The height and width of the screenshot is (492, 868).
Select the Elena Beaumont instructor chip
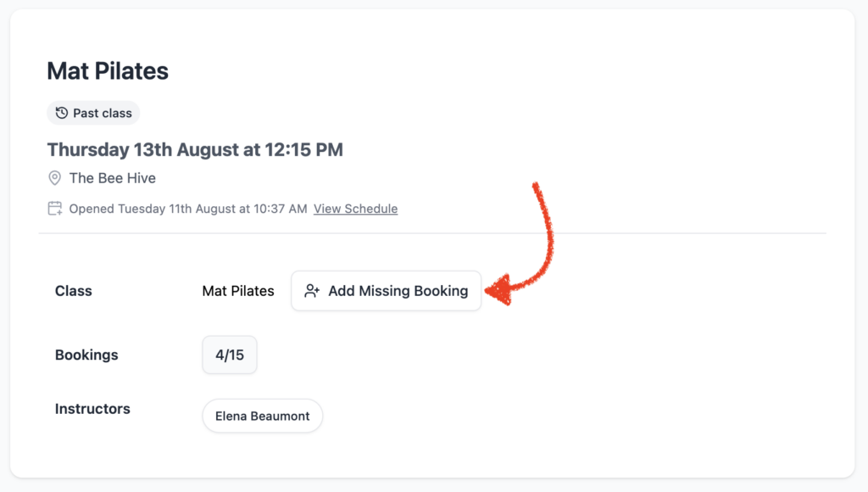263,416
